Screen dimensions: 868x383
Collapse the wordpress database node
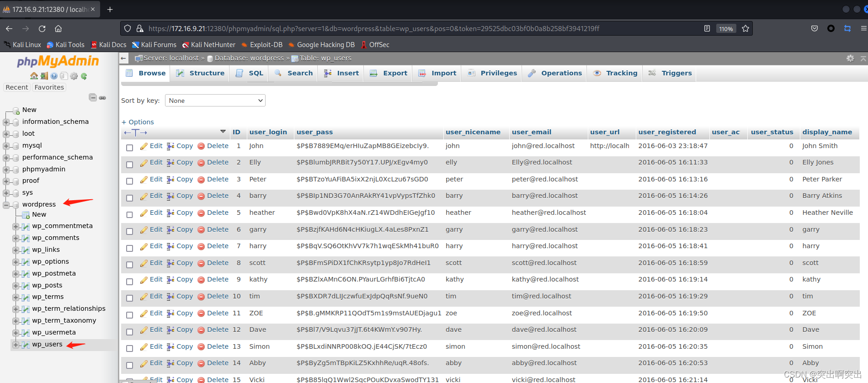coord(6,205)
